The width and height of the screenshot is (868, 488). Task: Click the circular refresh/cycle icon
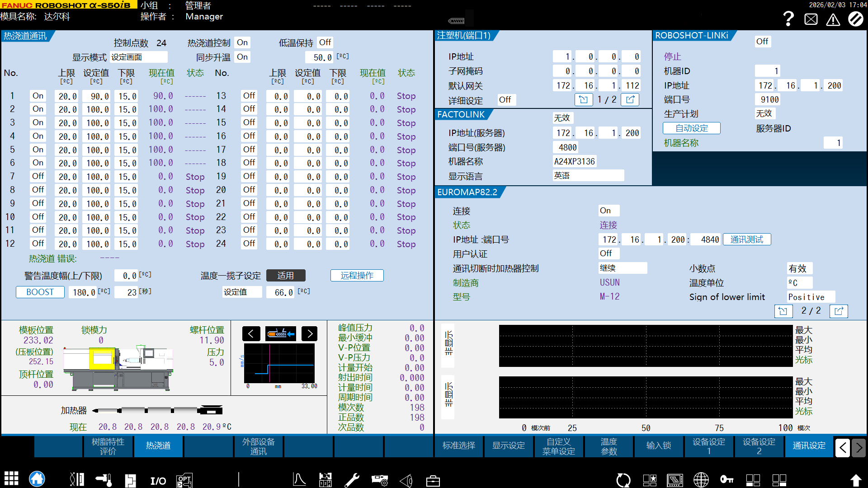click(623, 480)
